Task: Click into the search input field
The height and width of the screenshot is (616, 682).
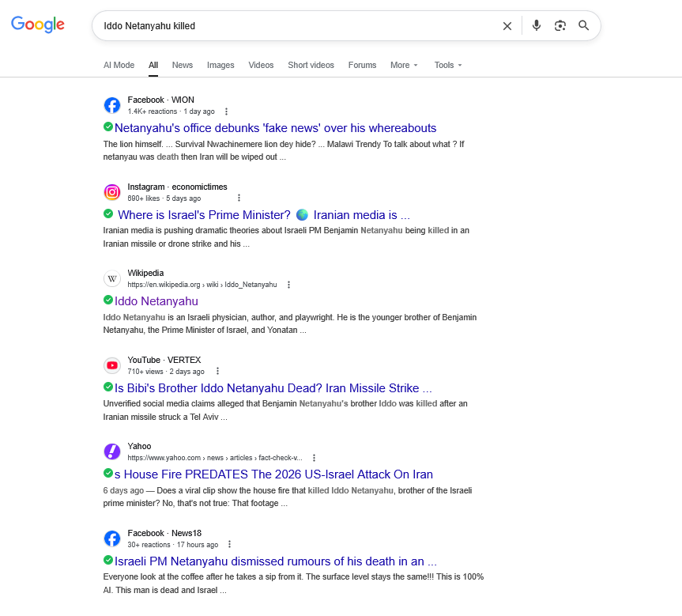Action: 292,26
